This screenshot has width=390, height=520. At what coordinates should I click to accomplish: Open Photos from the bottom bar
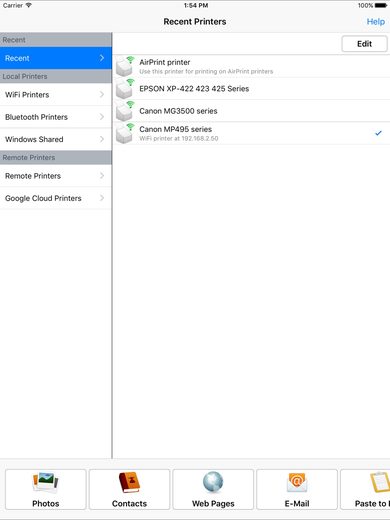coord(46,489)
